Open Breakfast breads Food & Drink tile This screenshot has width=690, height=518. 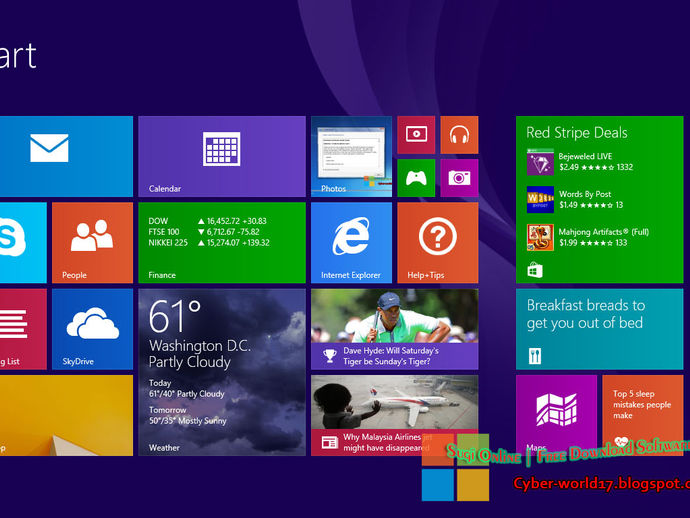[599, 329]
